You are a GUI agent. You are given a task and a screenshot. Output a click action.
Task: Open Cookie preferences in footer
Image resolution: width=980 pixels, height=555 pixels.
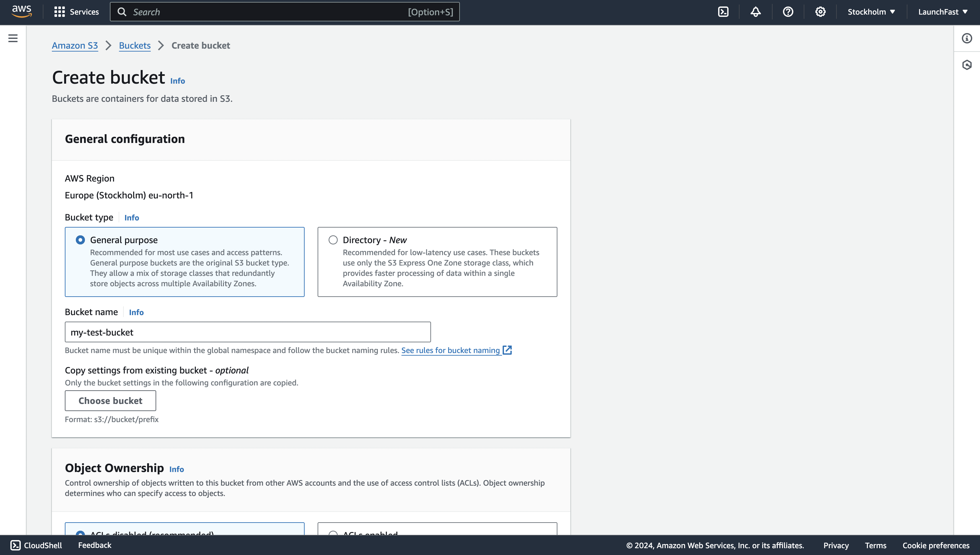click(x=936, y=545)
